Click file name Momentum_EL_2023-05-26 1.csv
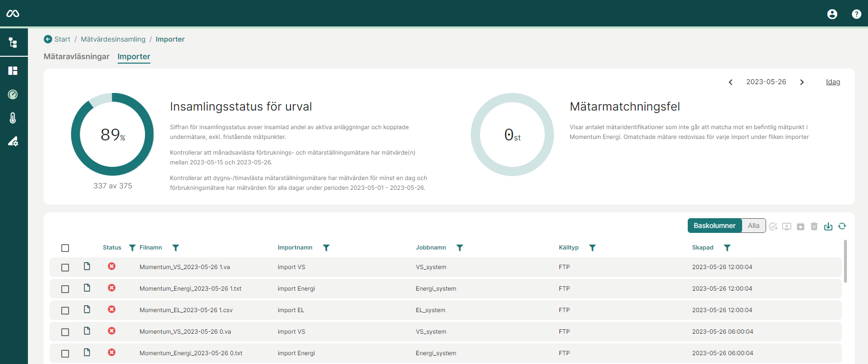 [186, 310]
